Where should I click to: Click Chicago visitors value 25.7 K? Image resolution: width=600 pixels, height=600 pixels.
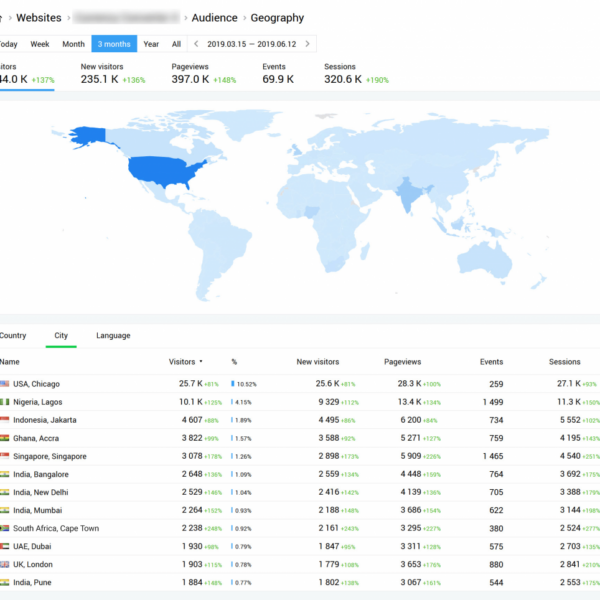(x=191, y=383)
